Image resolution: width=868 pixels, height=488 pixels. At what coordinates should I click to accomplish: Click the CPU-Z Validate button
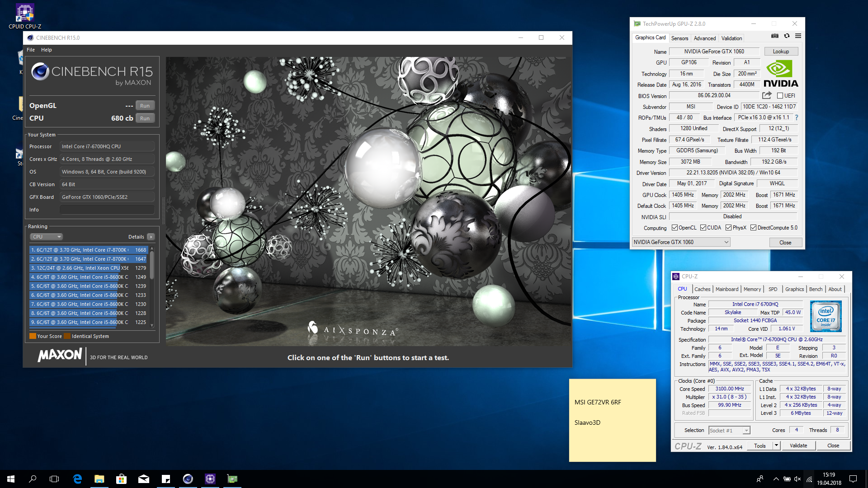point(798,446)
